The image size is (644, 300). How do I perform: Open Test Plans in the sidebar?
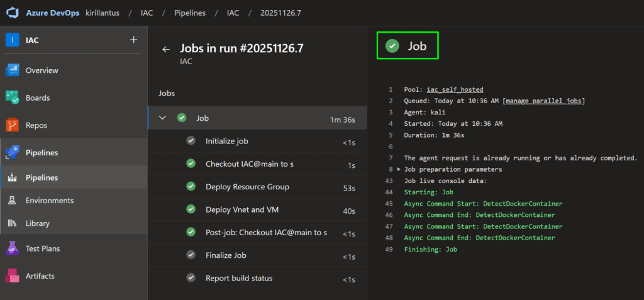(43, 248)
